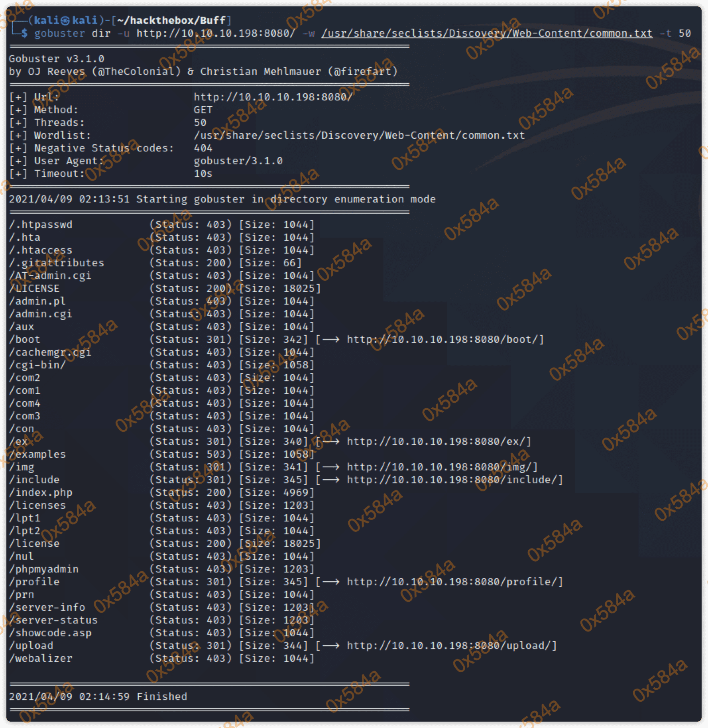This screenshot has width=708, height=728.
Task: Select the /index.php result entry
Action: (x=41, y=492)
